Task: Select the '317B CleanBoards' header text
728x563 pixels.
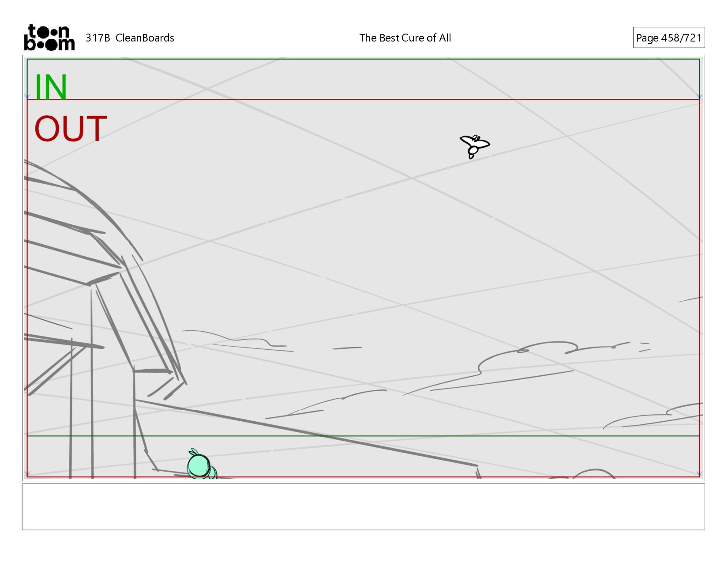Action: pos(130,38)
